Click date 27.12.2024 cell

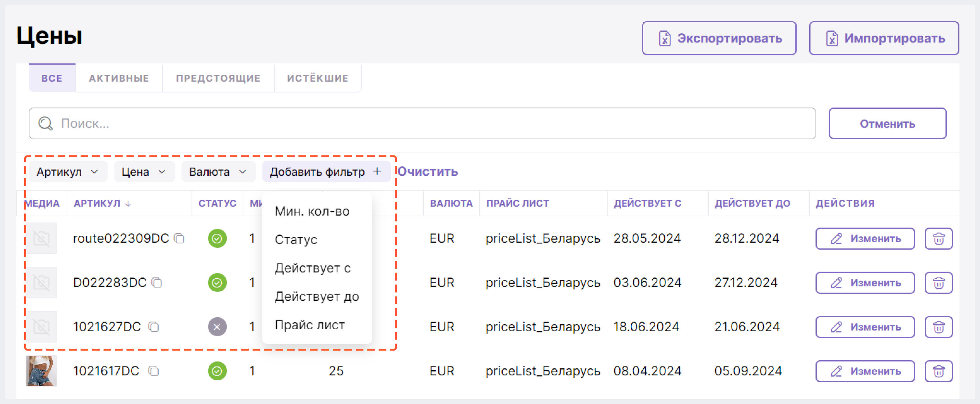pyautogui.click(x=746, y=283)
